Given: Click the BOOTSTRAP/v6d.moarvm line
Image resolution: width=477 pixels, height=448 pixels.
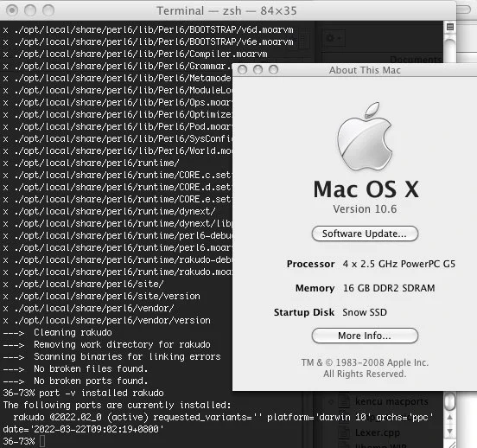Looking at the screenshot, I should (x=149, y=30).
